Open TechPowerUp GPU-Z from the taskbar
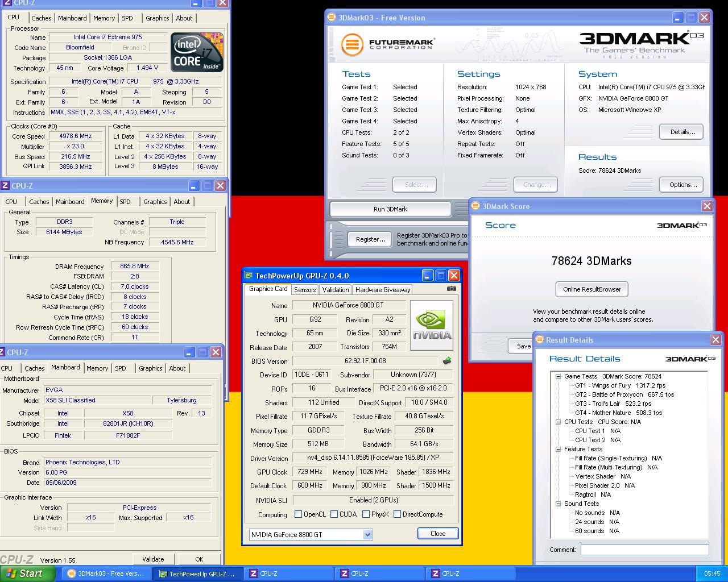728x582 pixels. (x=197, y=573)
